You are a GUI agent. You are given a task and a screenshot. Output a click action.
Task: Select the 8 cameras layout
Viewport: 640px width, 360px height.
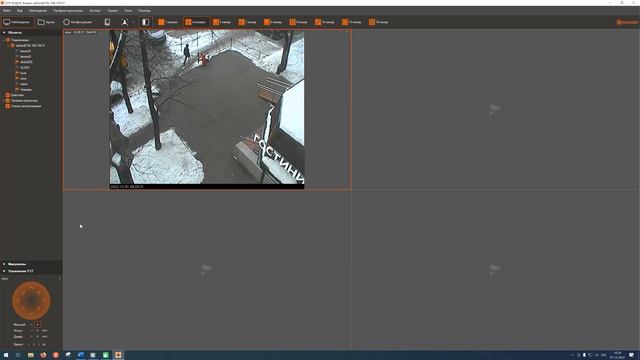tap(273, 22)
